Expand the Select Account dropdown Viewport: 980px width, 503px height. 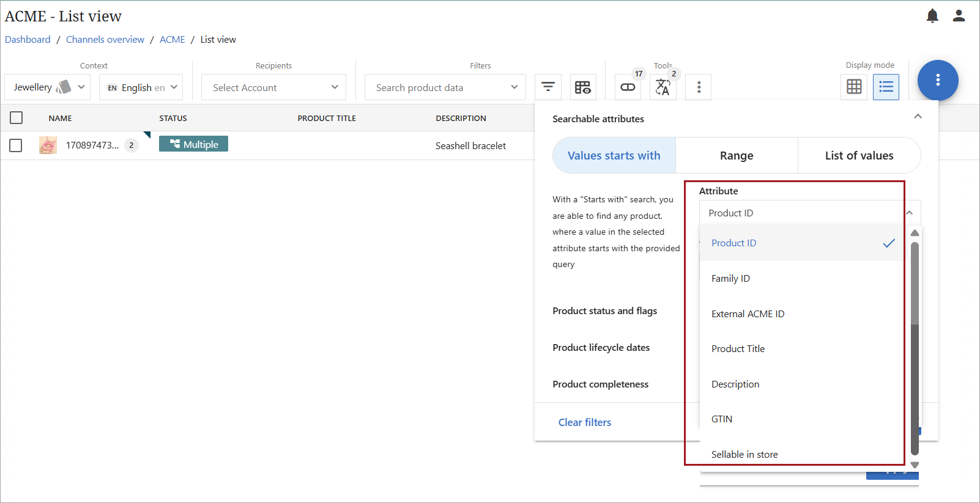273,87
